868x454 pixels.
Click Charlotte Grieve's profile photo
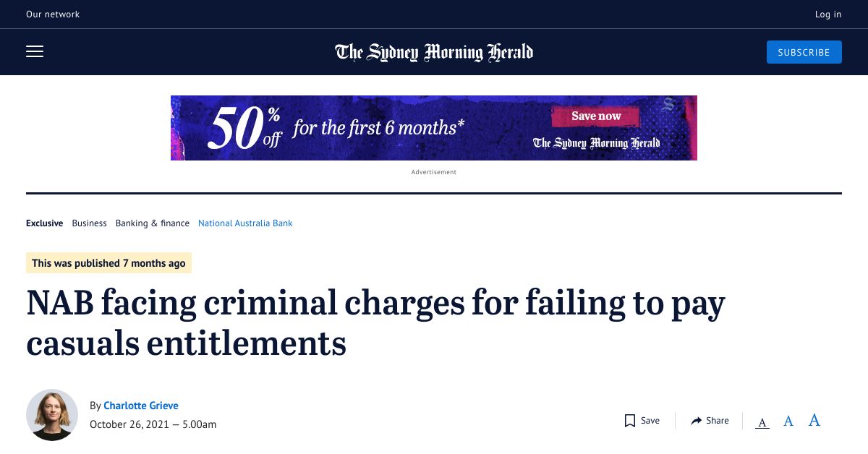[x=52, y=415]
